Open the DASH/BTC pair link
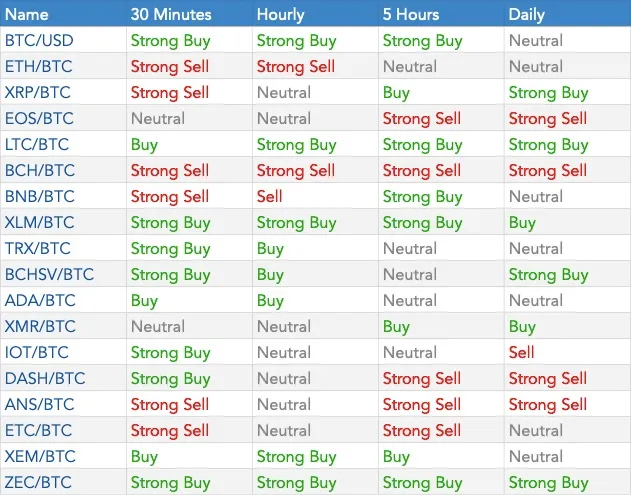The image size is (631, 495). (45, 378)
